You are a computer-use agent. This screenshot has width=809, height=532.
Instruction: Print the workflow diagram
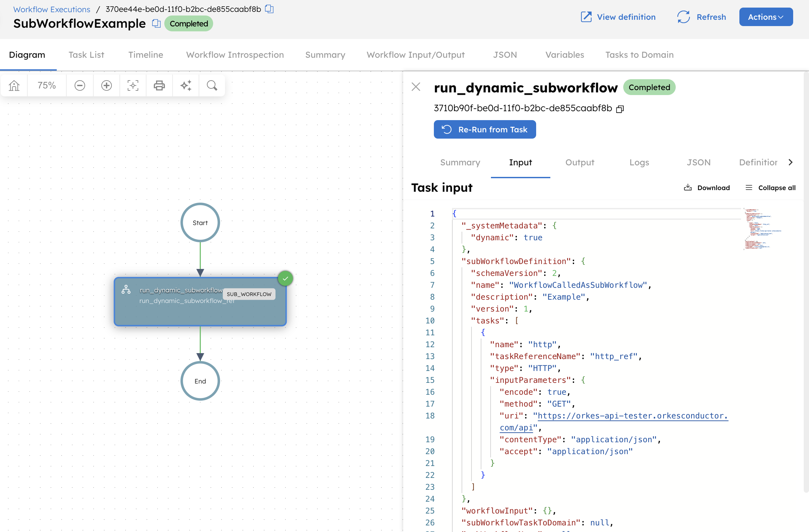pos(159,85)
